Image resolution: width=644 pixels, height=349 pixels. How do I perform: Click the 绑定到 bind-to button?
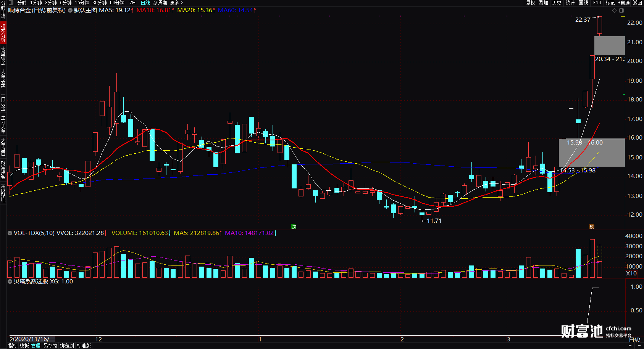pos(67,346)
